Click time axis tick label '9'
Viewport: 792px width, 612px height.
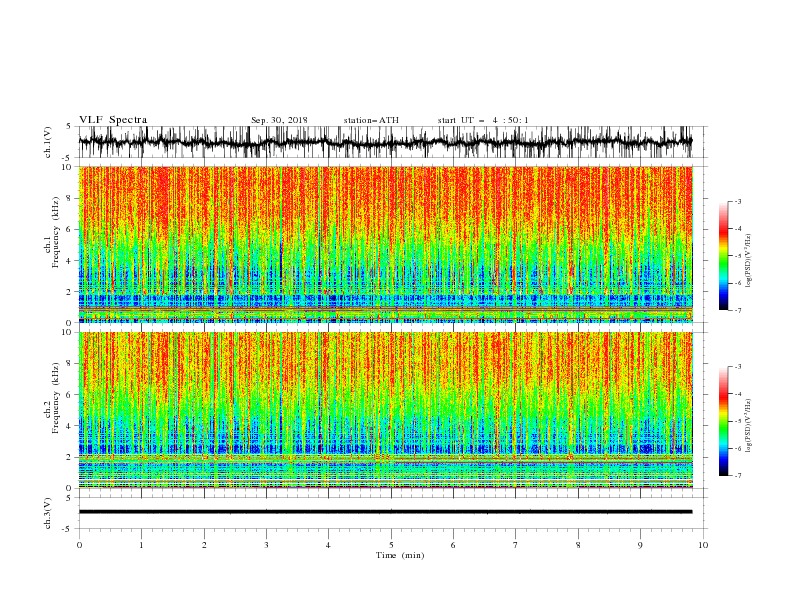(x=640, y=545)
